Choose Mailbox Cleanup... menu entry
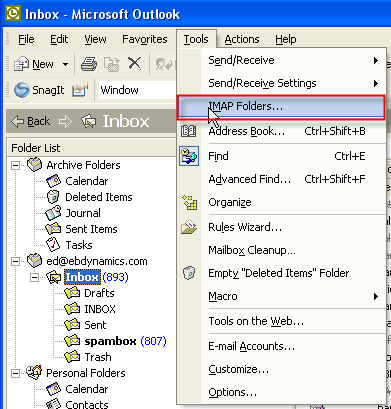The width and height of the screenshot is (391, 409). (282, 250)
